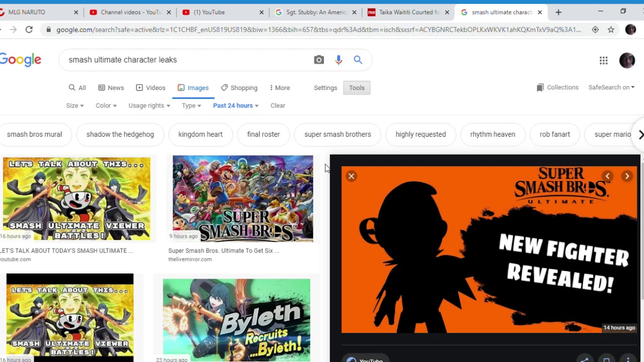Select the kingdom heart chip
This screenshot has width=644, height=362.
click(200, 134)
